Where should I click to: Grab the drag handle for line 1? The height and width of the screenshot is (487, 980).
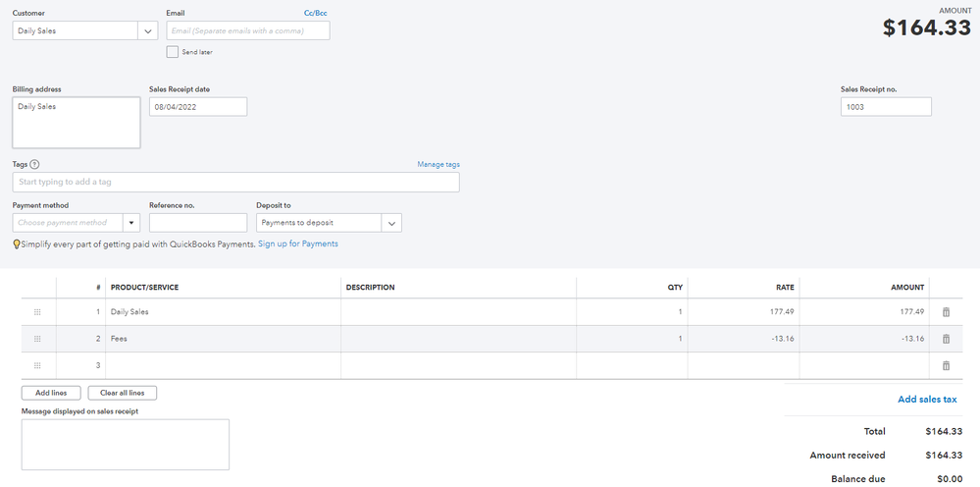click(37, 312)
